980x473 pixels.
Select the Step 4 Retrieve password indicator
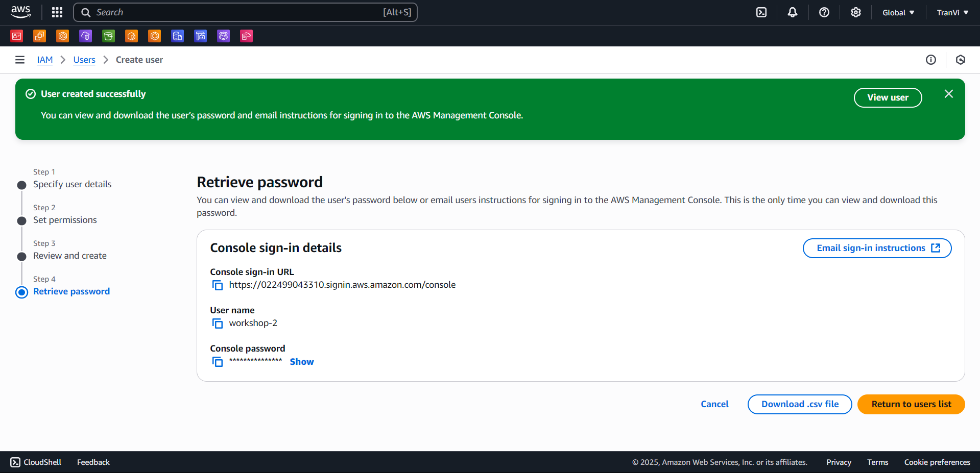pos(21,292)
